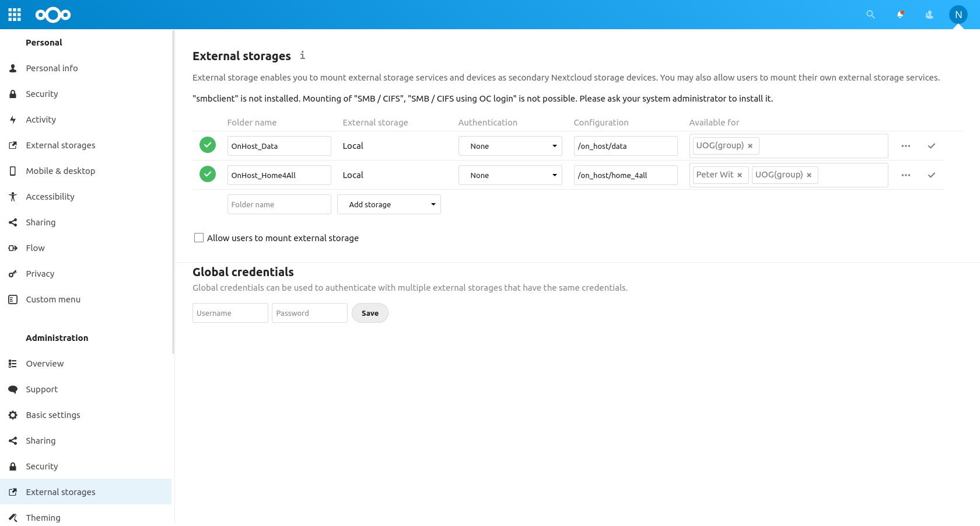Image resolution: width=980 pixels, height=526 pixels.
Task: Enable Allow users to mount external storage
Action: 199,238
